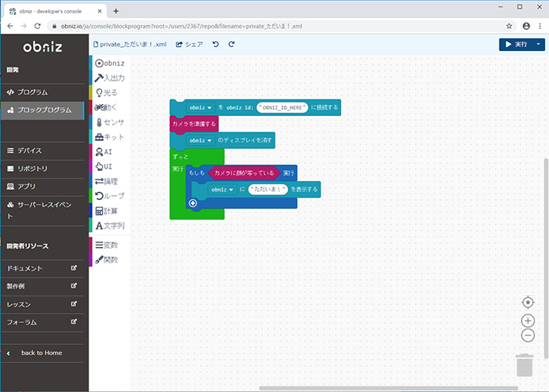Zoom out of the block workspace
The image size is (549, 392).
pyautogui.click(x=528, y=336)
